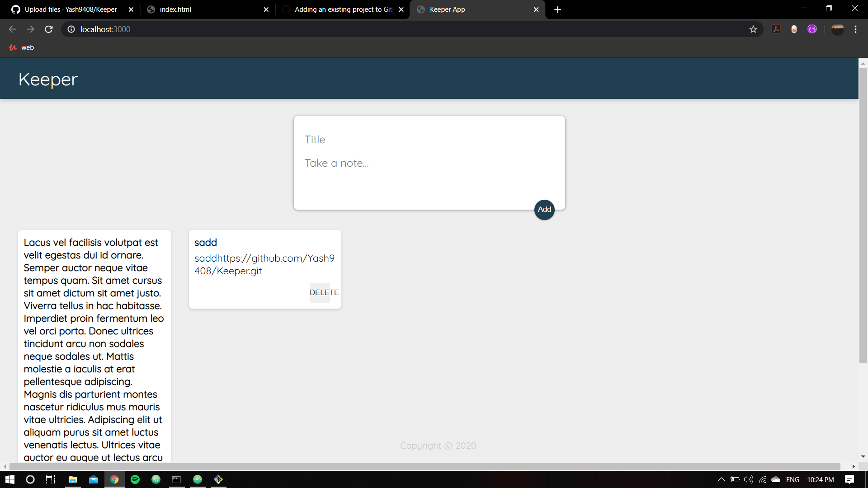Click the browser back arrow
Viewport: 868px width, 488px height.
(x=12, y=29)
